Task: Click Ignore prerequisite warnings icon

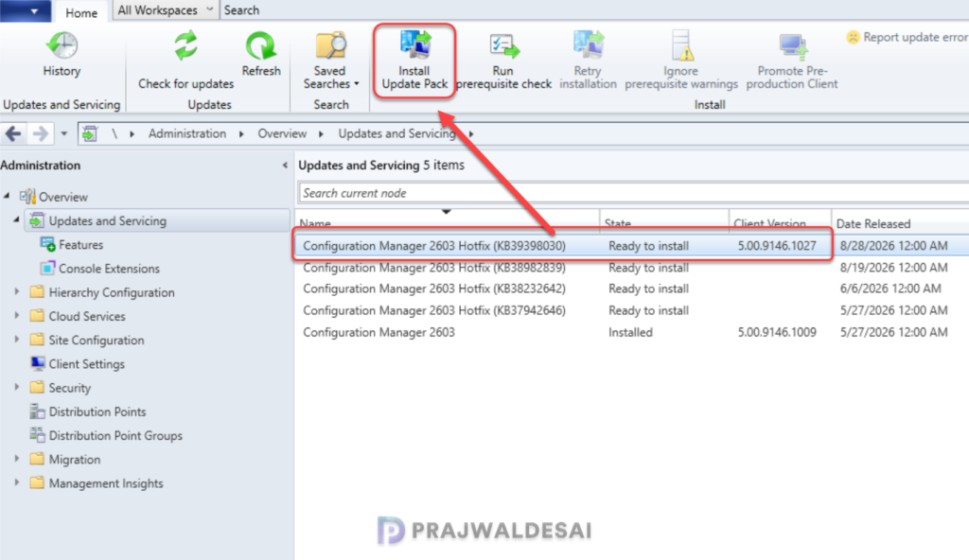Action: click(681, 45)
